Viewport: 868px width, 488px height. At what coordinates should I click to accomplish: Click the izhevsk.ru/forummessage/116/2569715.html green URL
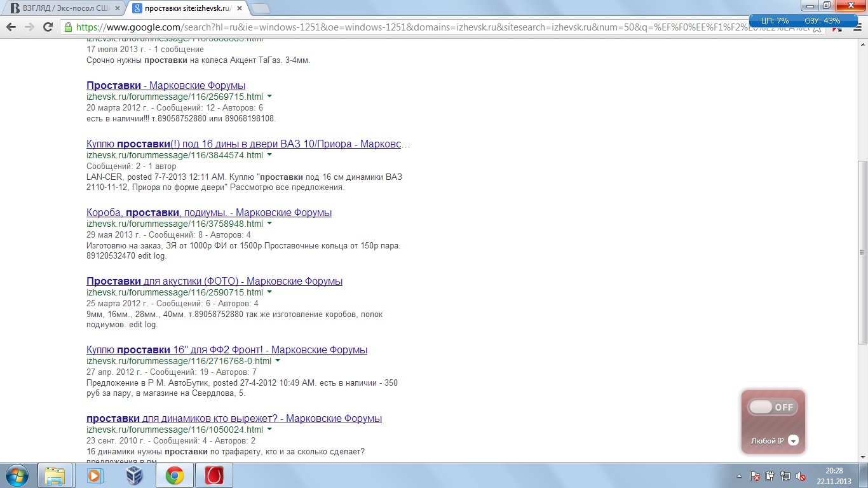pyautogui.click(x=175, y=97)
